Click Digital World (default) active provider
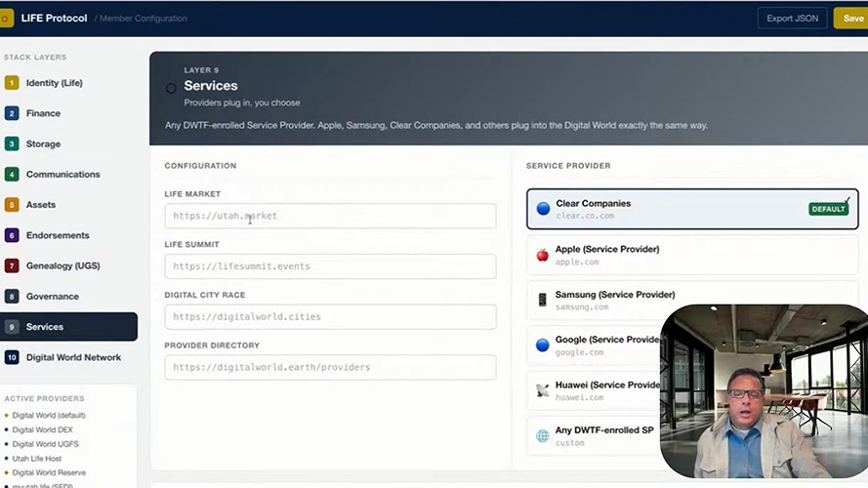This screenshot has width=868, height=488. 49,415
